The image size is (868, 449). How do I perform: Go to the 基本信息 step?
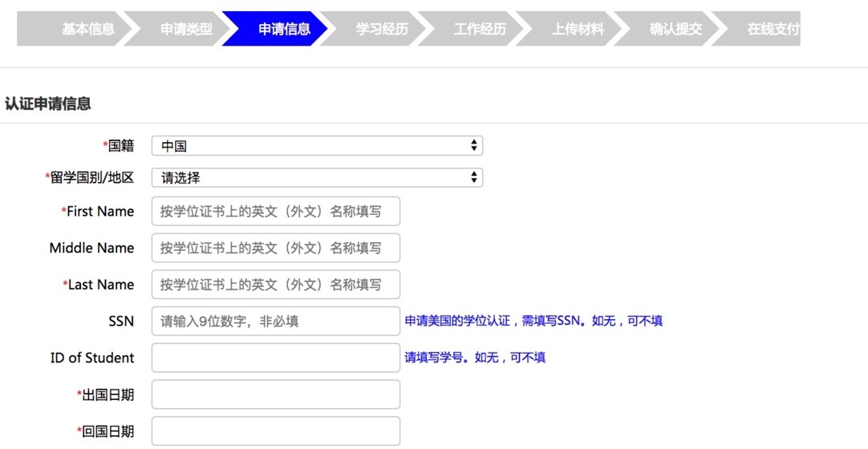[87, 30]
